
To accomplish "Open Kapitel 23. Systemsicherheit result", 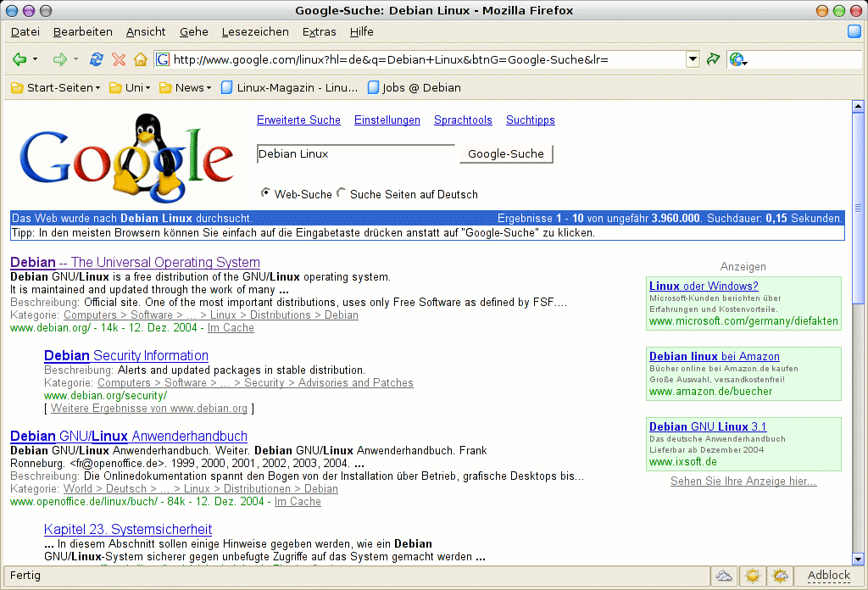I will (128, 529).
